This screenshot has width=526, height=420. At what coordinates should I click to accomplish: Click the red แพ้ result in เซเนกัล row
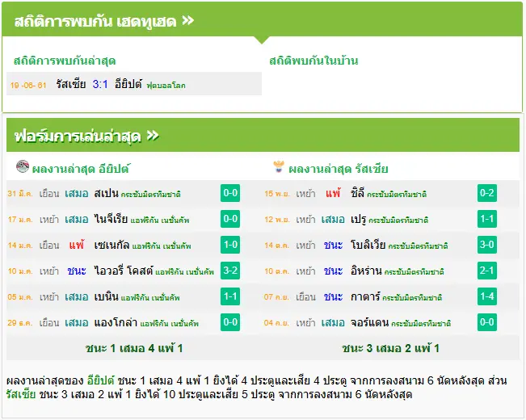[77, 245]
